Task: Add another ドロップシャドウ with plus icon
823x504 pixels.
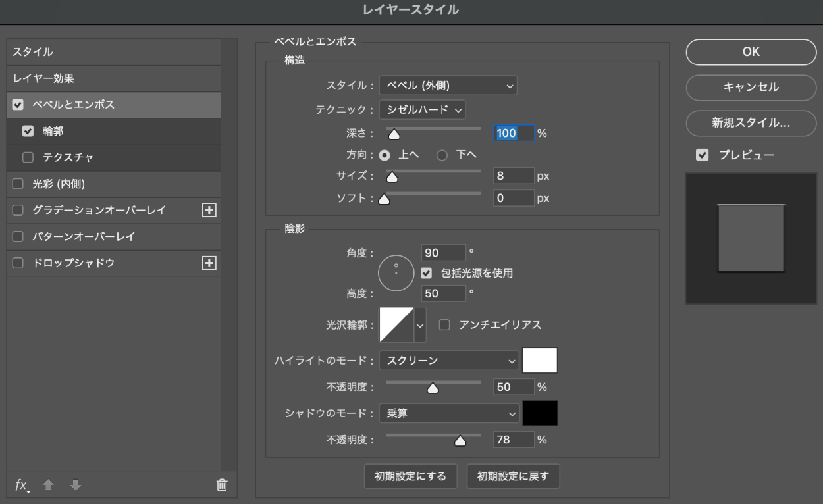Action: point(209,263)
